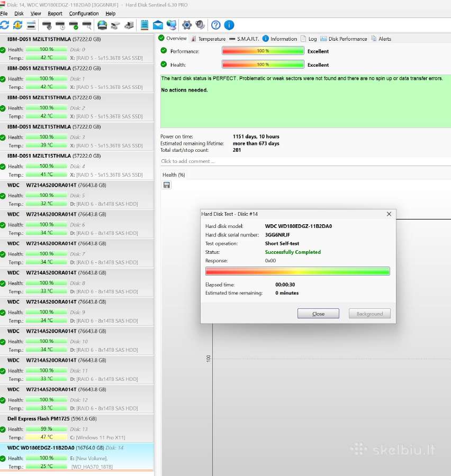The width and height of the screenshot is (451, 476).
Task: Click the disk with magnifier toolbar icon
Action: (87, 25)
